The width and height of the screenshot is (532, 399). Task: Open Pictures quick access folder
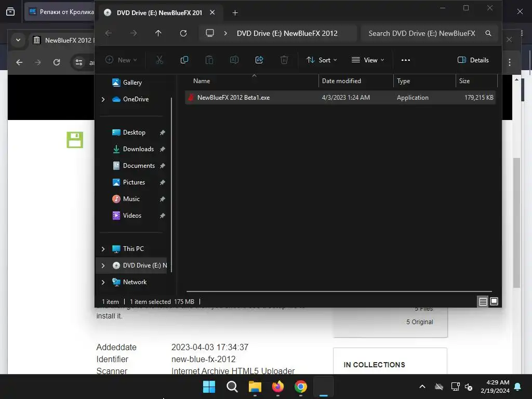[134, 182]
